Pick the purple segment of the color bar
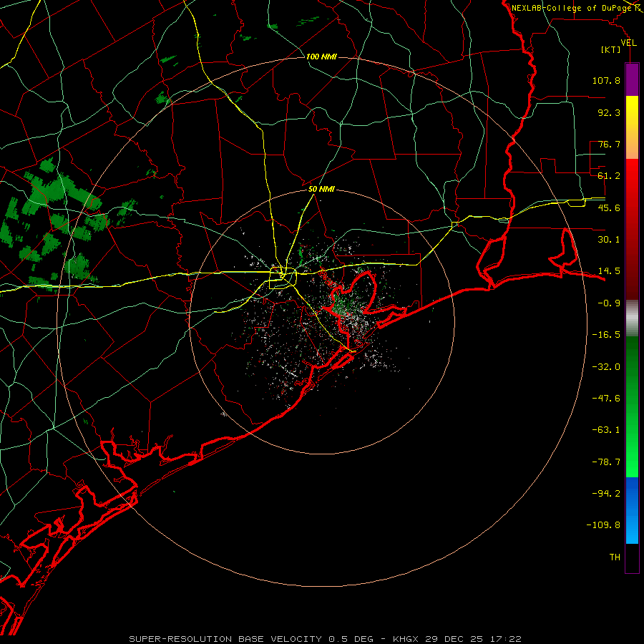 pyautogui.click(x=632, y=79)
